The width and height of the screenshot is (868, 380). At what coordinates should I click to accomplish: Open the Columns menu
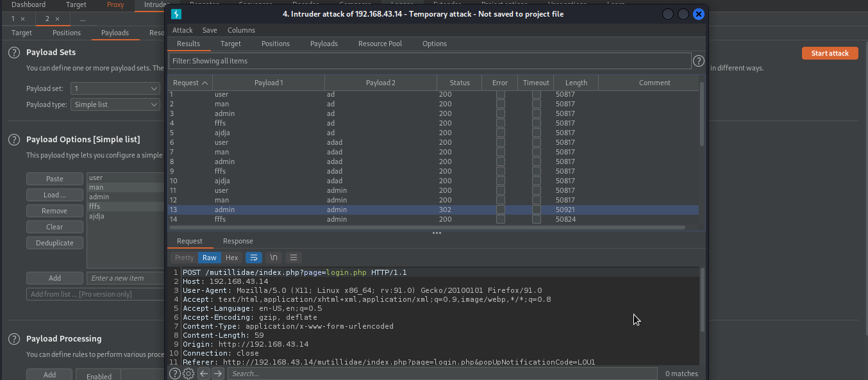241,30
